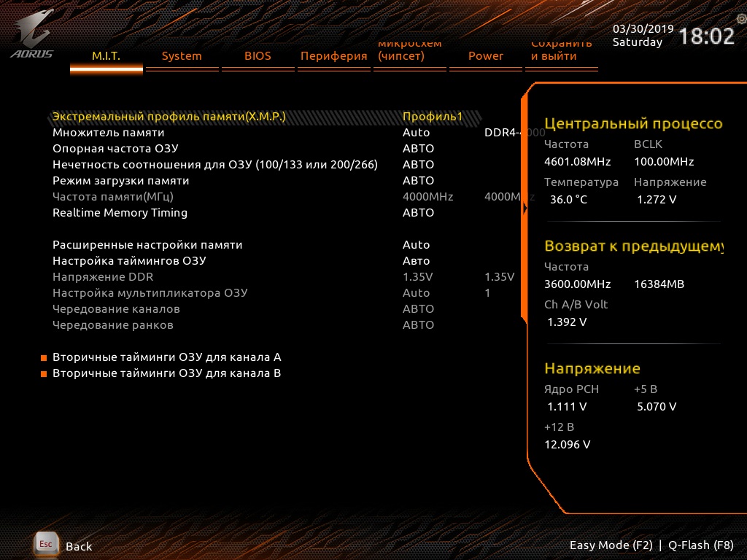Select the Опорная частота ОЗУ label
Screen dimensions: 747x560
click(x=115, y=149)
